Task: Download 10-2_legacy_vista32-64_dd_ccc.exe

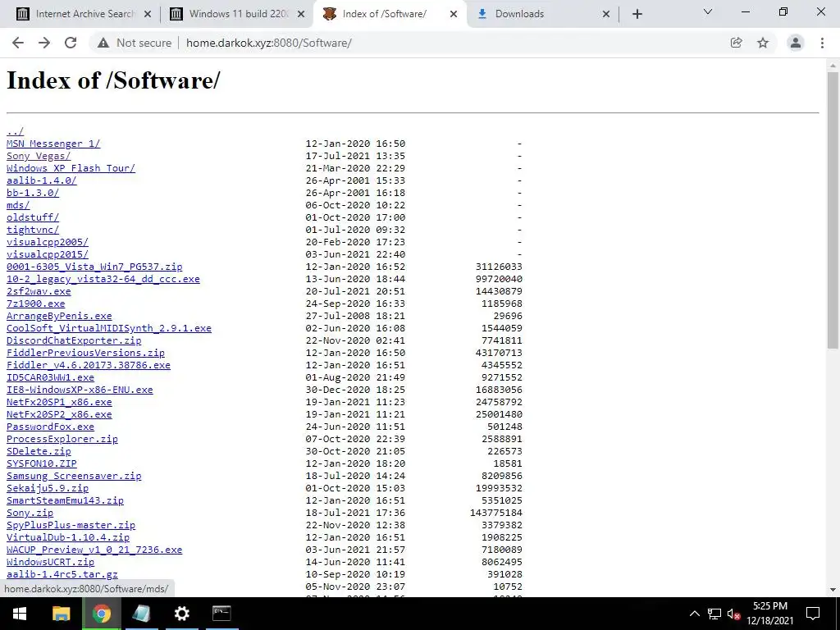Action: coord(103,279)
